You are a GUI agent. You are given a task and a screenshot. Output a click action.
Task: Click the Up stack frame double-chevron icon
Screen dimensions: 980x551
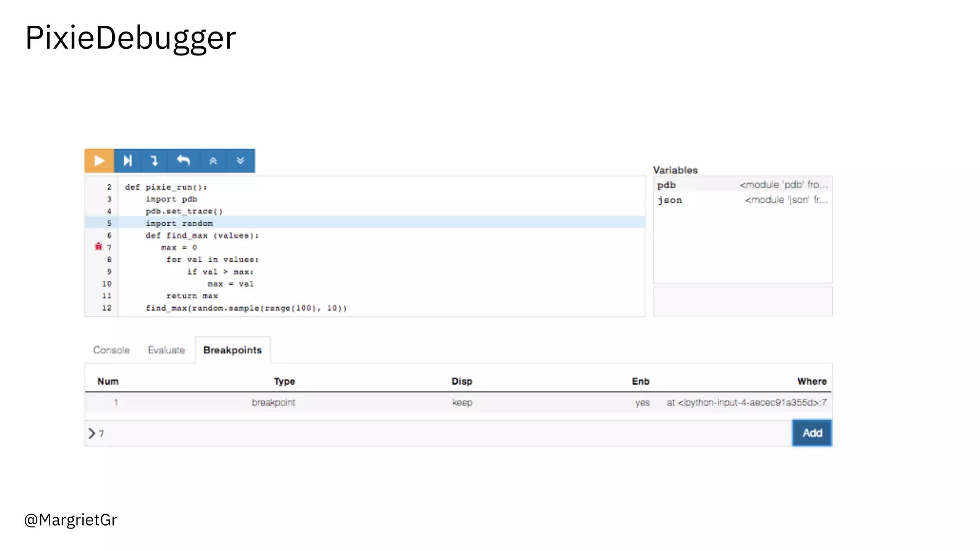[x=213, y=161]
